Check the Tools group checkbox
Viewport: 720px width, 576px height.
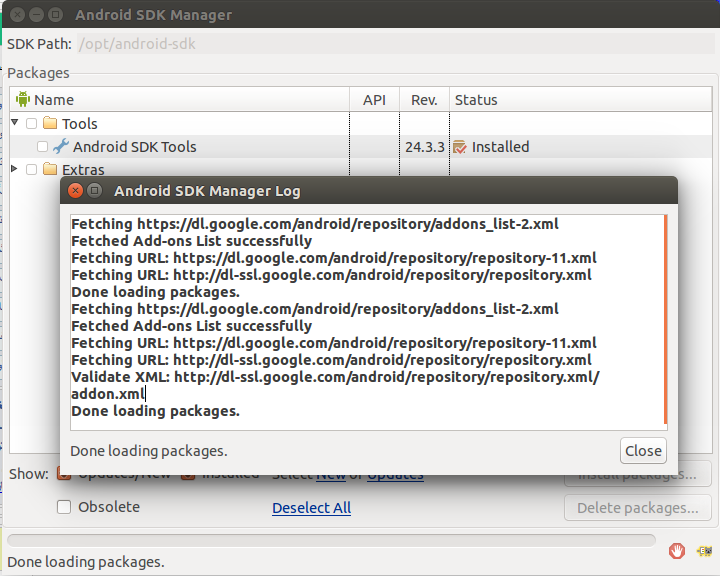click(x=31, y=123)
